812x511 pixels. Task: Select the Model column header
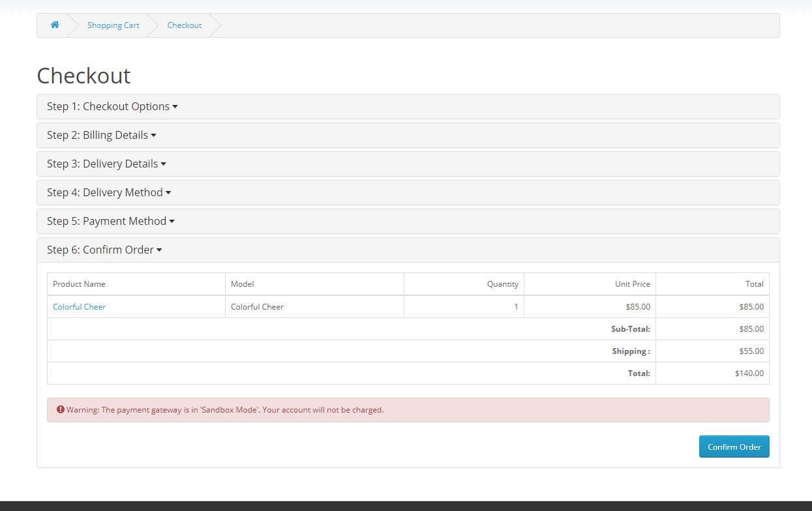click(x=243, y=284)
